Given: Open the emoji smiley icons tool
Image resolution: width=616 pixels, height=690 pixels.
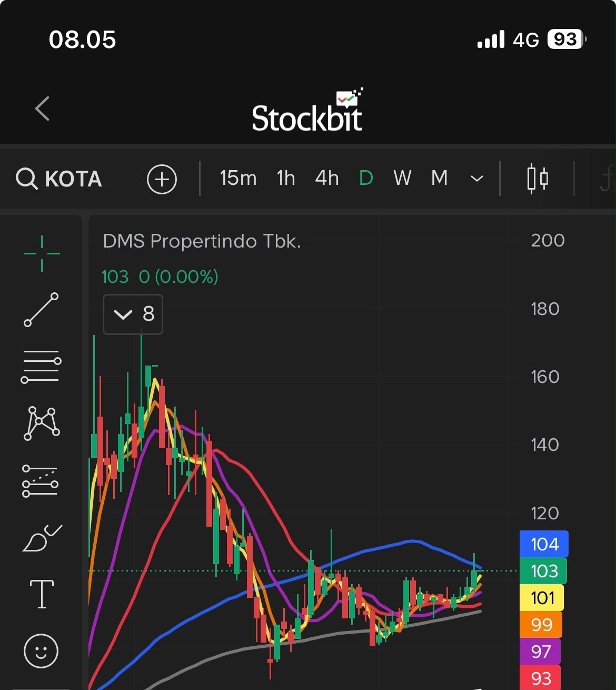Looking at the screenshot, I should pos(41,651).
